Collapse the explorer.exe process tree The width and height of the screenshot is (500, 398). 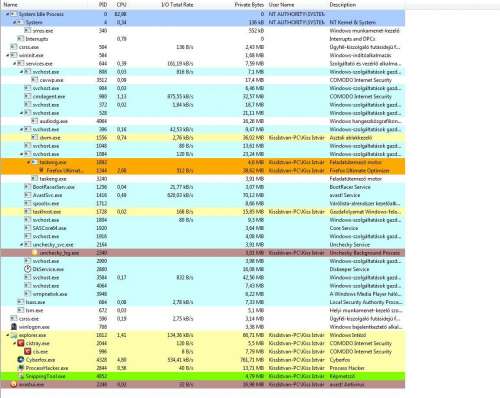[x=8, y=335]
